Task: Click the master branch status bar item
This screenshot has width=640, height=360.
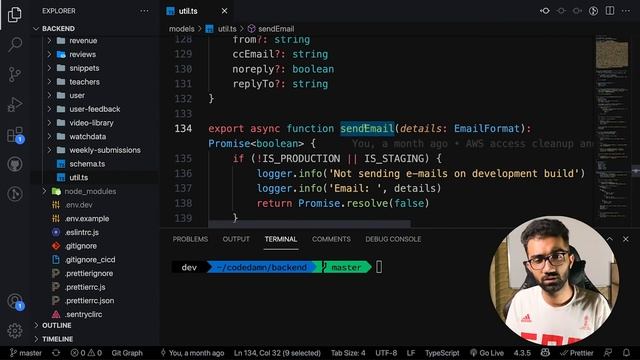Action: [26, 353]
